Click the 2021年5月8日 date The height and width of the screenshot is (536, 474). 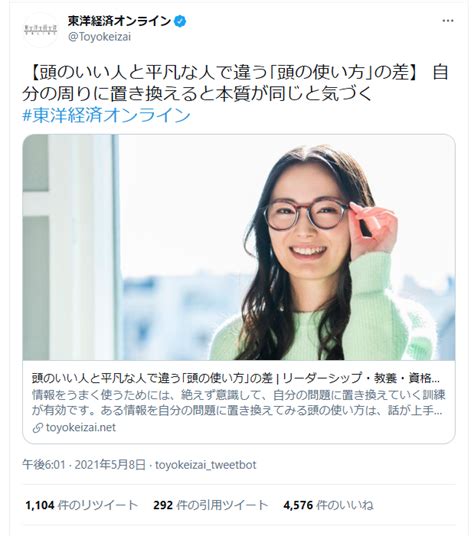[110, 465]
